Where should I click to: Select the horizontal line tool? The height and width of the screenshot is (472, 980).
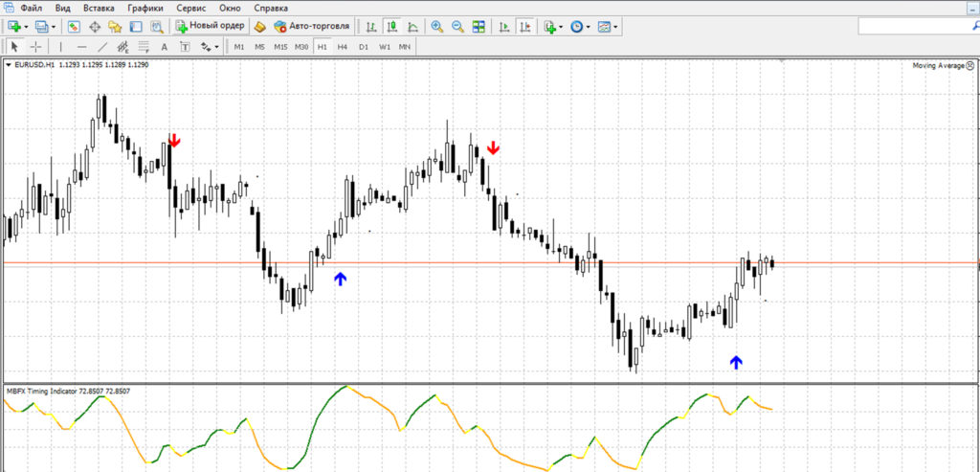pyautogui.click(x=81, y=46)
